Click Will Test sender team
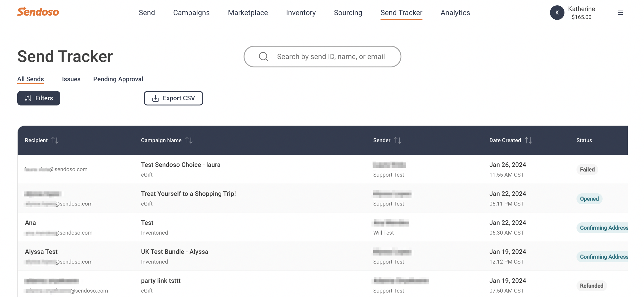Image resolution: width=644 pixels, height=297 pixels. pos(383,233)
